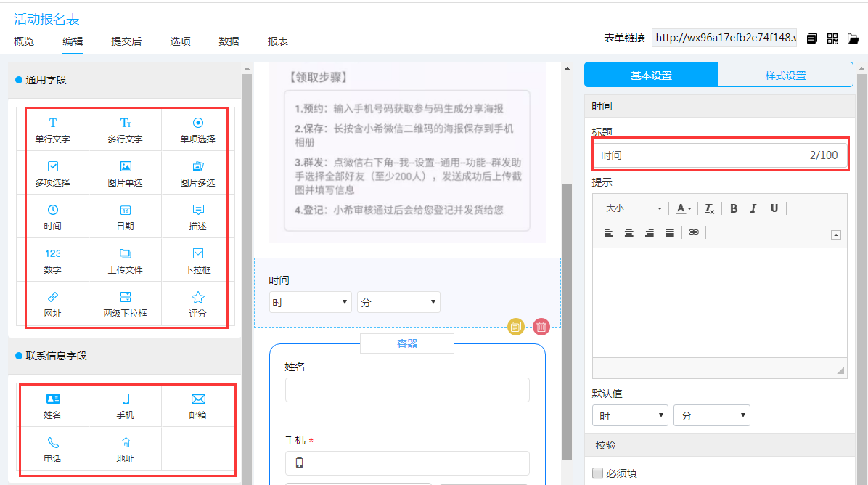Select the 基本设置 settings tab

[x=651, y=75]
